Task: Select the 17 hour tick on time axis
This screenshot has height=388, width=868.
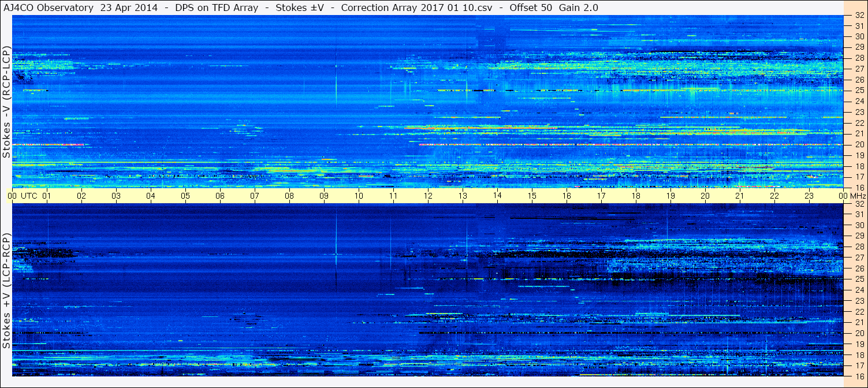Action: [601, 196]
